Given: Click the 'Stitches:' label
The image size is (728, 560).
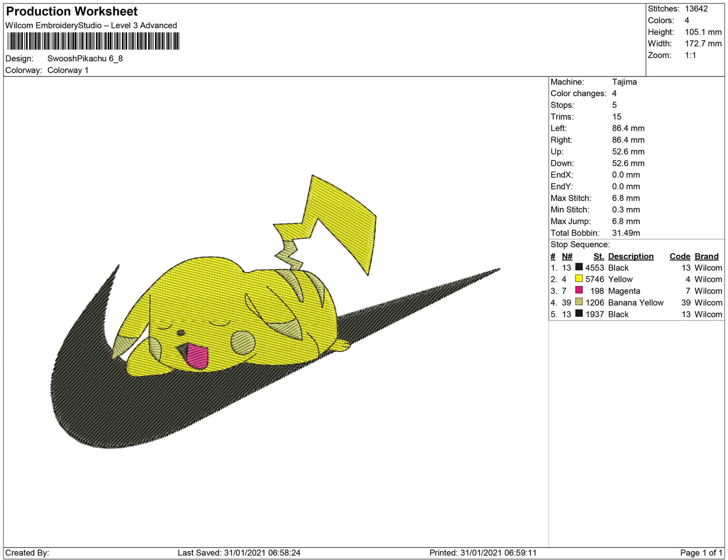Looking at the screenshot, I should click(664, 9).
